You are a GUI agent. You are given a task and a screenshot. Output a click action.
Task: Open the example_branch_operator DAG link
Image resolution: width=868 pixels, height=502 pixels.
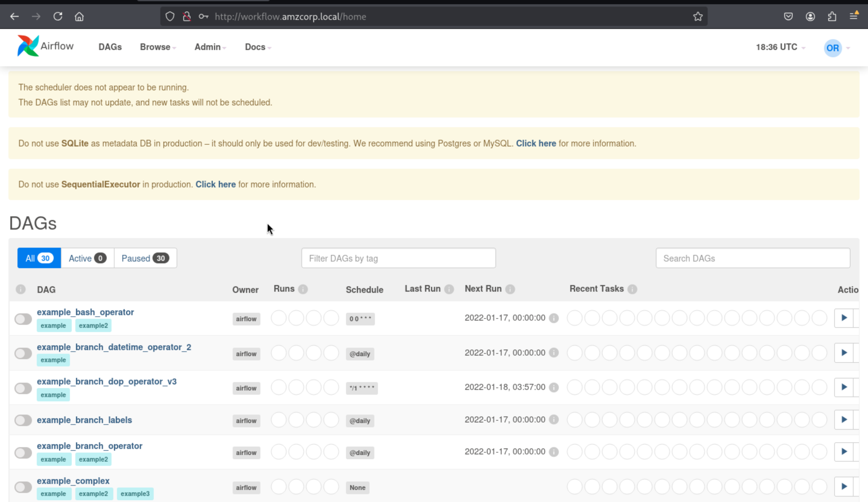click(90, 446)
